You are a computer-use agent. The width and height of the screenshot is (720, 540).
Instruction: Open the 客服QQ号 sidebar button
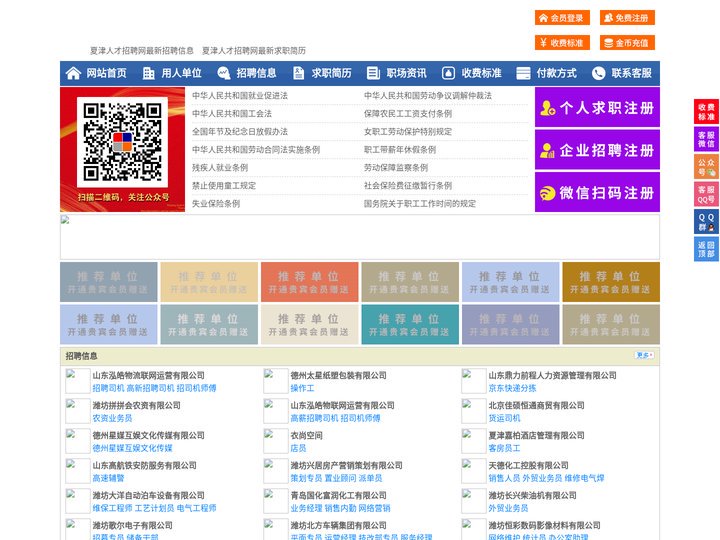706,194
